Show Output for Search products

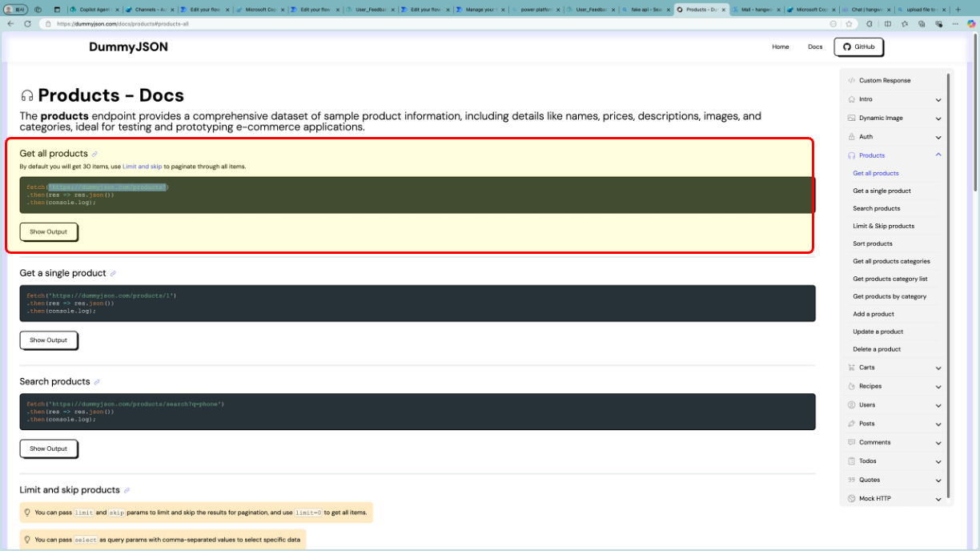(x=49, y=448)
